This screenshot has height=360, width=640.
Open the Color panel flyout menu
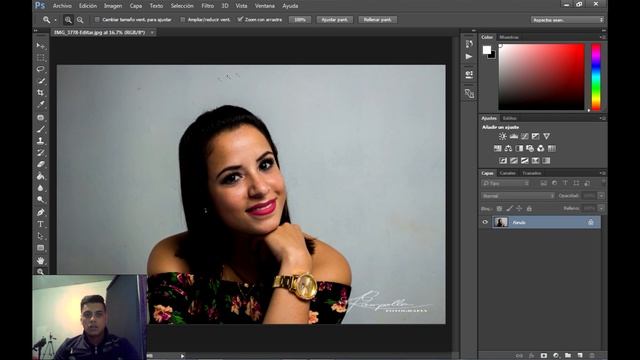602,37
